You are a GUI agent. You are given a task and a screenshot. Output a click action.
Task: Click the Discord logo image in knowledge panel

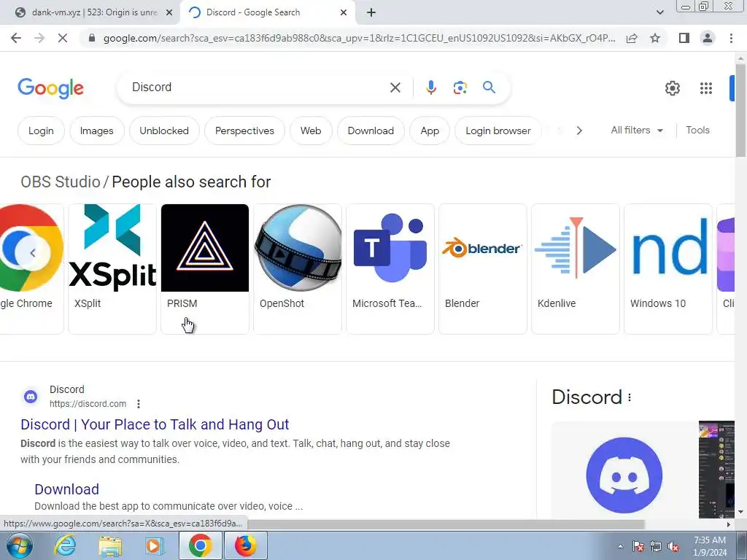coord(624,475)
